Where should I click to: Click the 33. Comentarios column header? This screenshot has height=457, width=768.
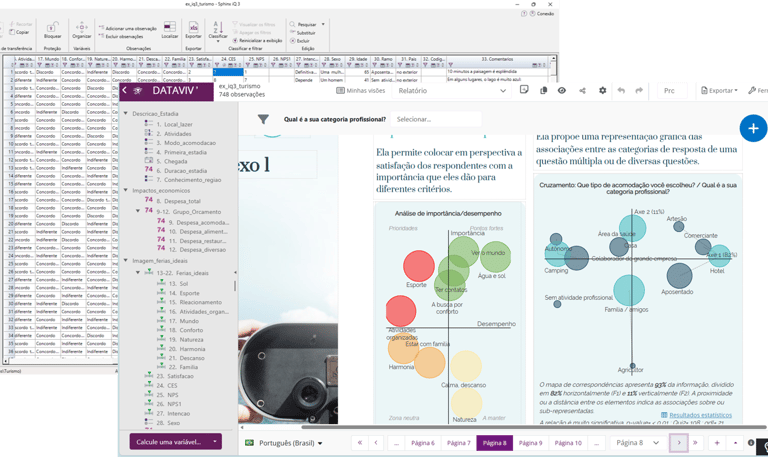497,59
